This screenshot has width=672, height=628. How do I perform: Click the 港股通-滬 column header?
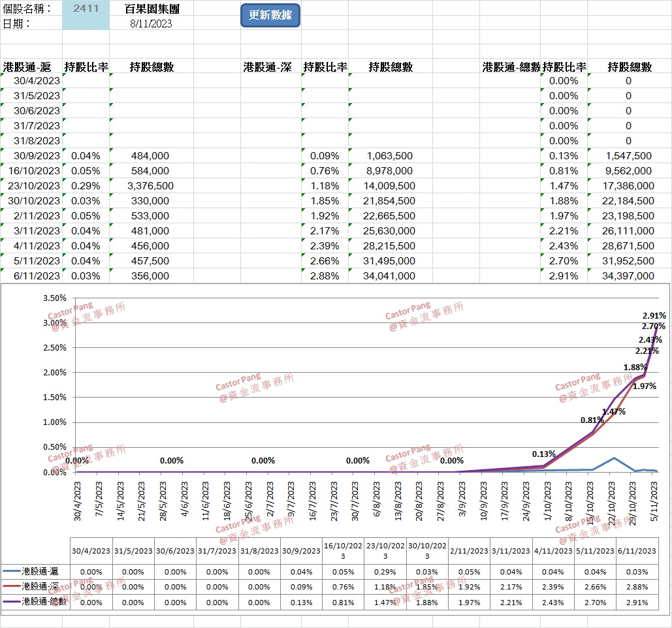coord(27,67)
